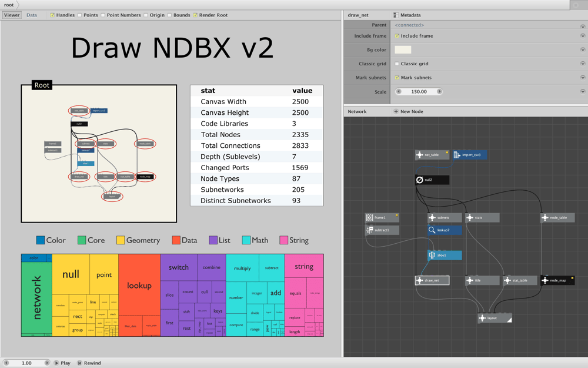Viewport: 588px width, 368px height.
Task: Select the subnets node
Action: [445, 217]
